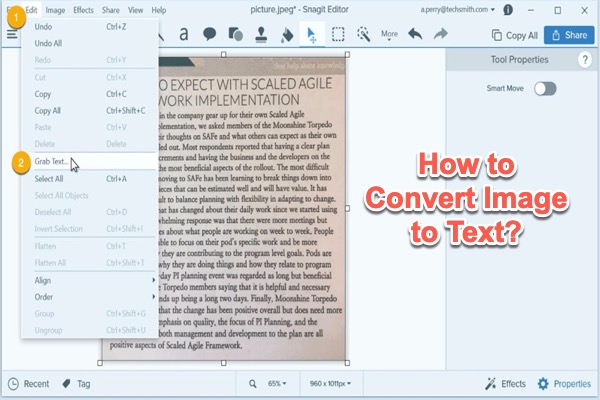Open the hamburger menu icon
The width and height of the screenshot is (600, 400).
click(x=12, y=34)
